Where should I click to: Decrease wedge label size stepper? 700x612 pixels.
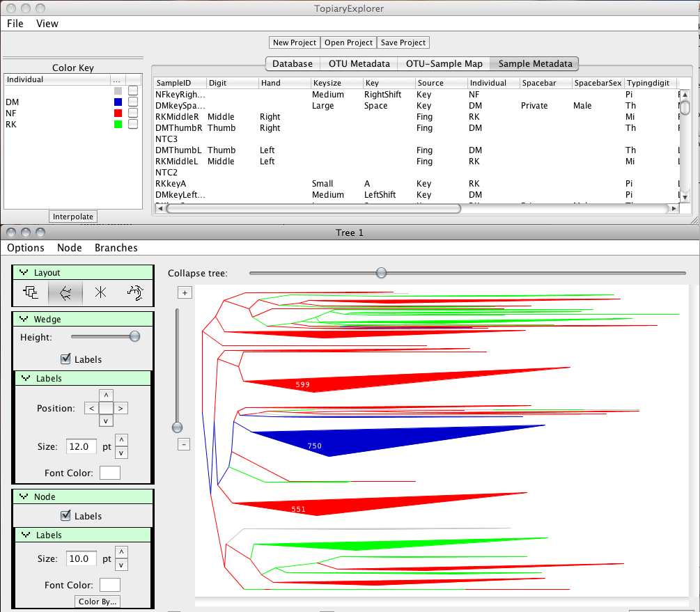pos(121,453)
